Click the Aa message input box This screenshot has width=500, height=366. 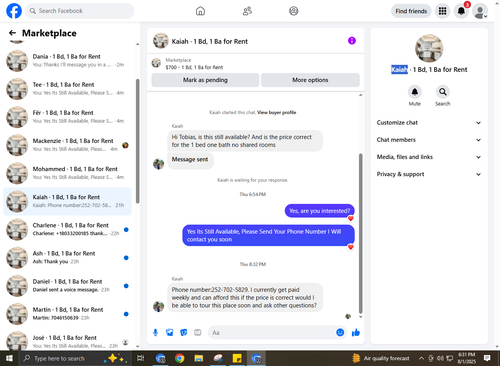(x=271, y=332)
